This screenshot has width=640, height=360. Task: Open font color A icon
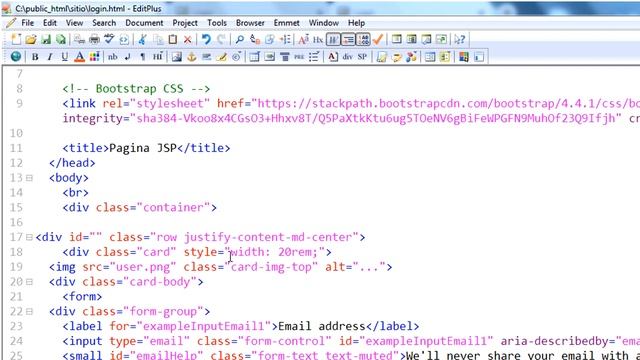[x=80, y=57]
